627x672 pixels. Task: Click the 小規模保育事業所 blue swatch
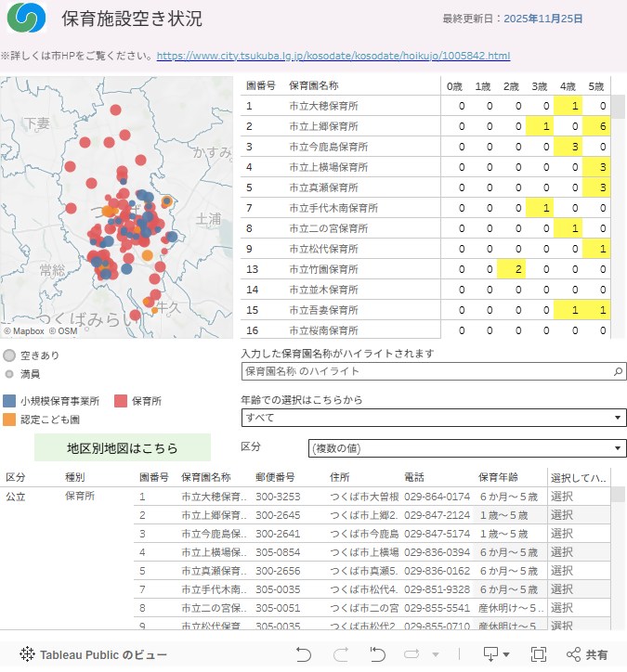click(9, 401)
